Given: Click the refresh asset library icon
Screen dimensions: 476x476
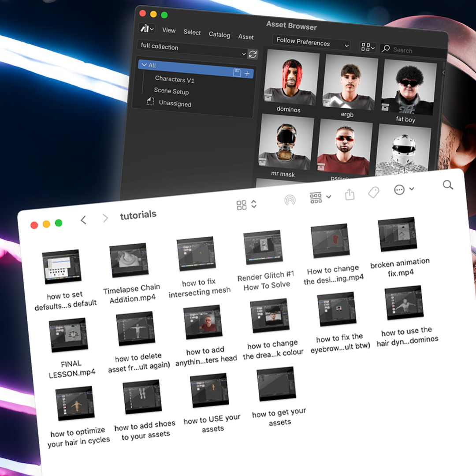Looking at the screenshot, I should click(x=253, y=54).
